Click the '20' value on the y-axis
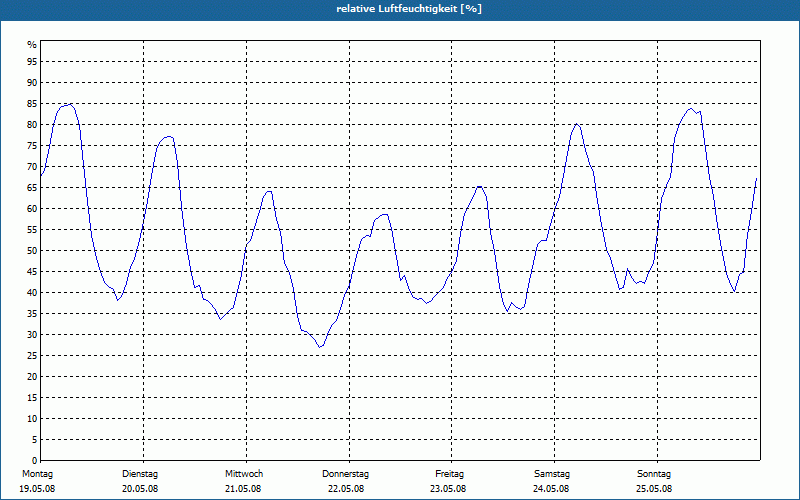800x500 pixels. [32, 377]
